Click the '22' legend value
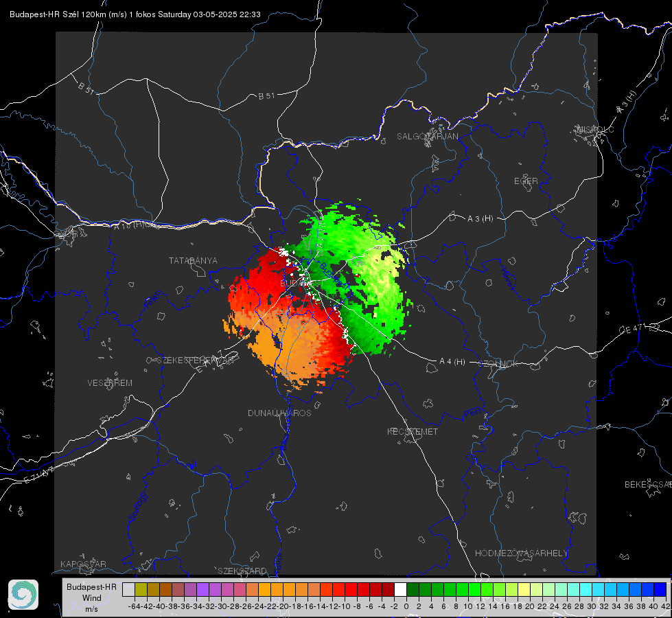This screenshot has height=618, width=672. coord(542,606)
